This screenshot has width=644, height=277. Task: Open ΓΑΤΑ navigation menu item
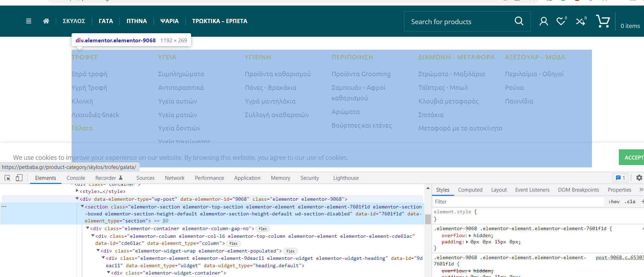106,21
